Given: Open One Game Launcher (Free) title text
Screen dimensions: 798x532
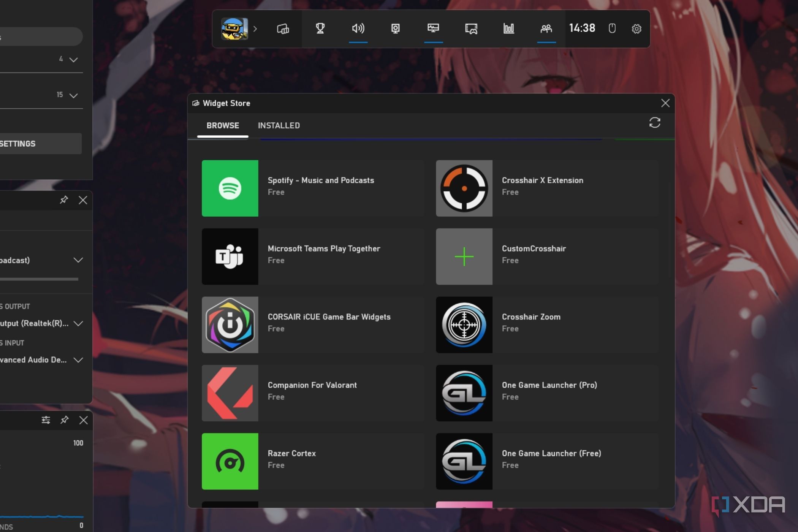Looking at the screenshot, I should click(x=551, y=453).
